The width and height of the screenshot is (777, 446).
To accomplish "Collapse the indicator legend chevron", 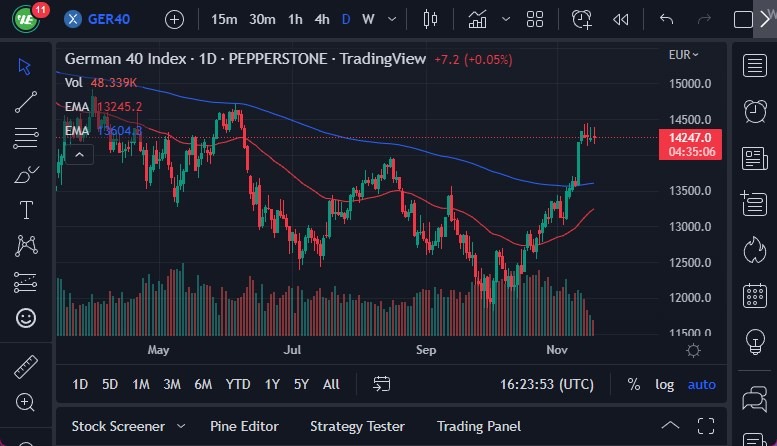I will click(79, 153).
